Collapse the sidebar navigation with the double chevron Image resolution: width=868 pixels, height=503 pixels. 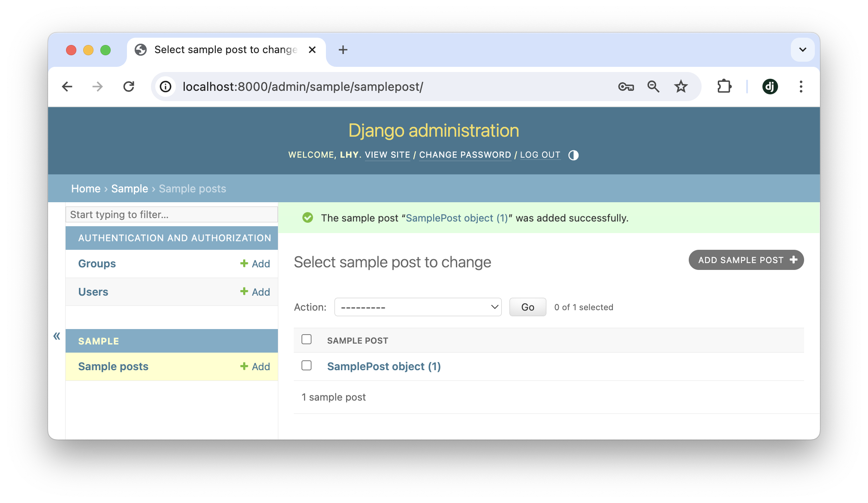pos(57,336)
